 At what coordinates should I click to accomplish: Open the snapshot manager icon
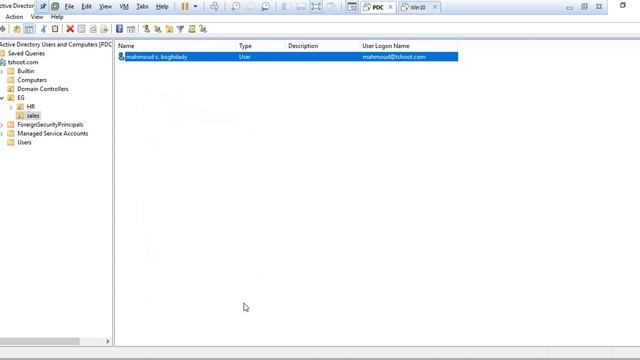pyautogui.click(x=265, y=7)
